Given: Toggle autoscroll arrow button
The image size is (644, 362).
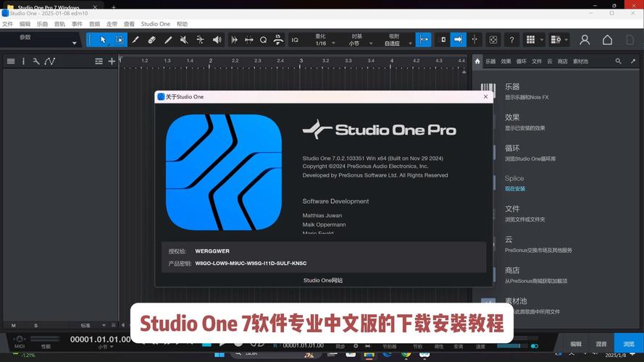Looking at the screenshot, I should (x=458, y=40).
